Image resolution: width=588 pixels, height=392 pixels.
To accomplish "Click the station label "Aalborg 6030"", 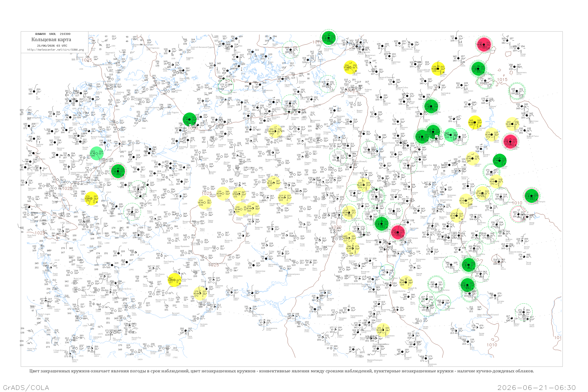I will (99, 93).
